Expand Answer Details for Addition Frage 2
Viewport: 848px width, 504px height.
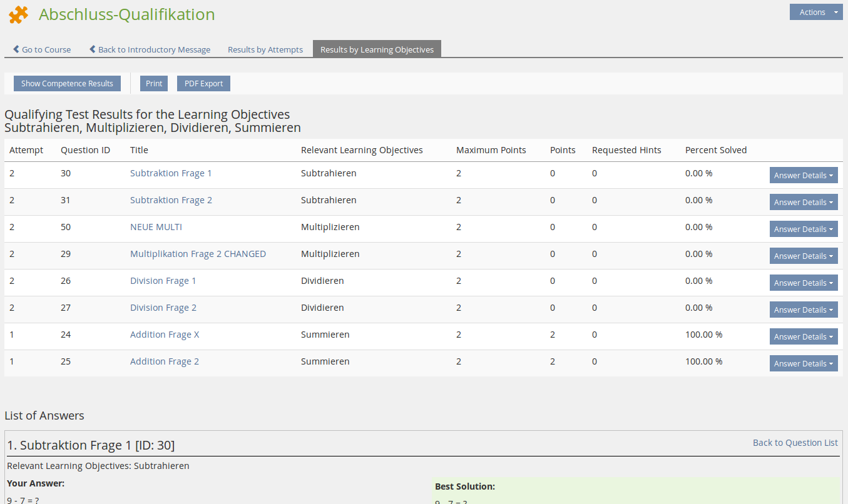803,364
